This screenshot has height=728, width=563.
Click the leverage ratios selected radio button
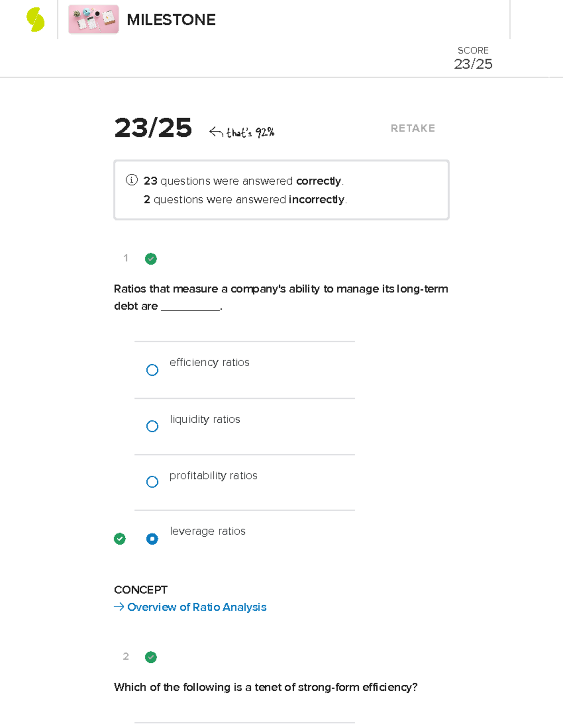pyautogui.click(x=152, y=539)
